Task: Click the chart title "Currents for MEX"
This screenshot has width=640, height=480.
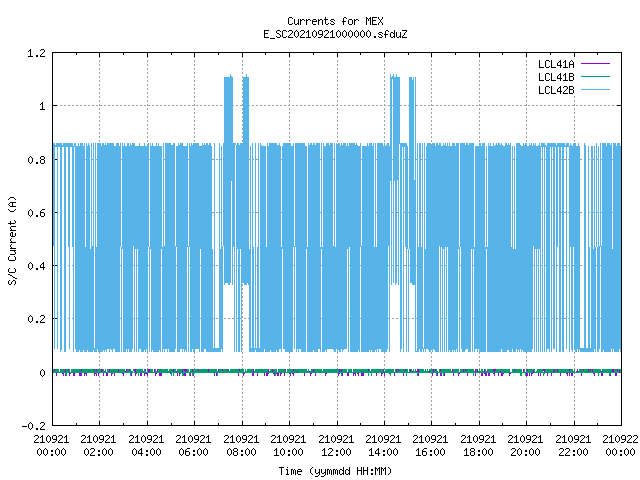Action: click(x=335, y=21)
